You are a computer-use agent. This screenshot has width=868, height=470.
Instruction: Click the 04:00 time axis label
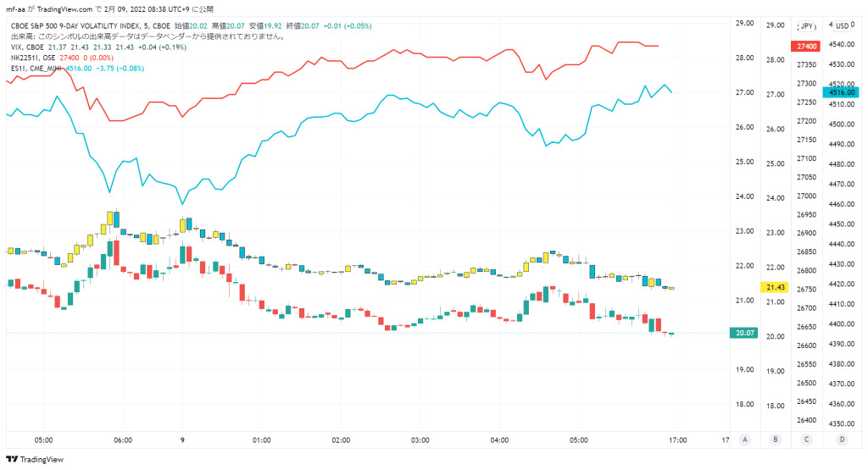click(x=499, y=440)
